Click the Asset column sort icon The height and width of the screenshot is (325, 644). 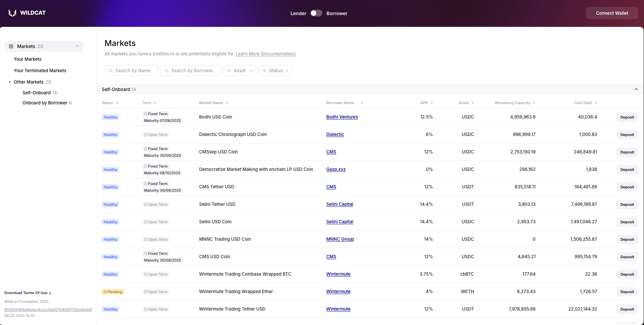pos(473,103)
